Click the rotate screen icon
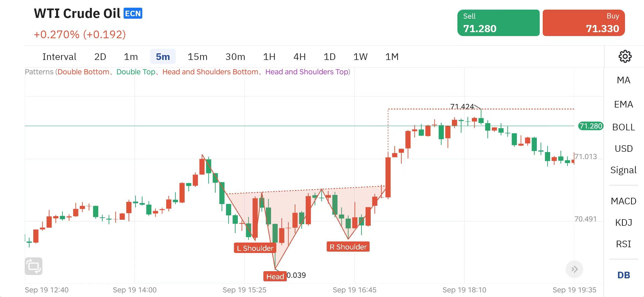The image size is (644, 297). (x=34, y=266)
